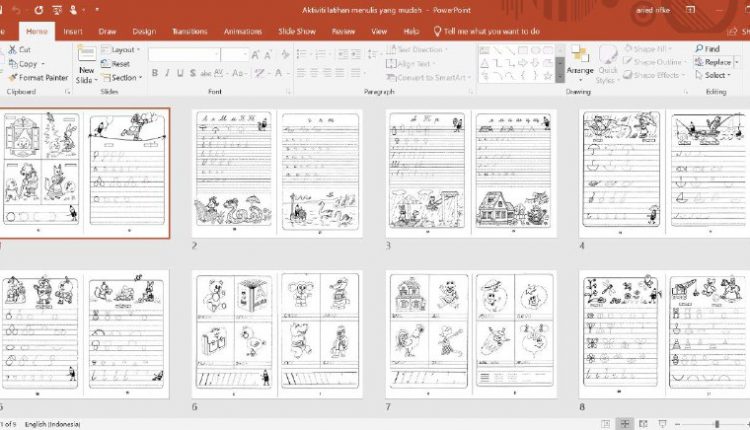Adjust the zoom slider in status bar
This screenshot has width=750, height=430.
pos(715,424)
